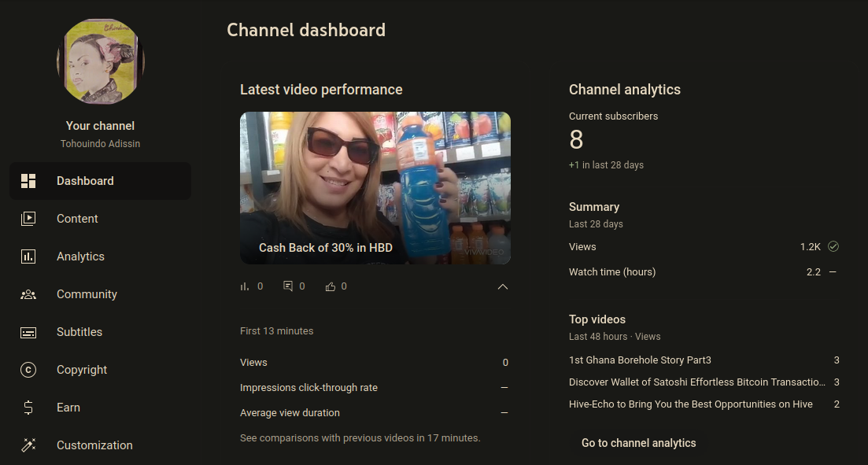Open Community in the sidebar menu
This screenshot has width=868, height=465.
click(x=100, y=294)
